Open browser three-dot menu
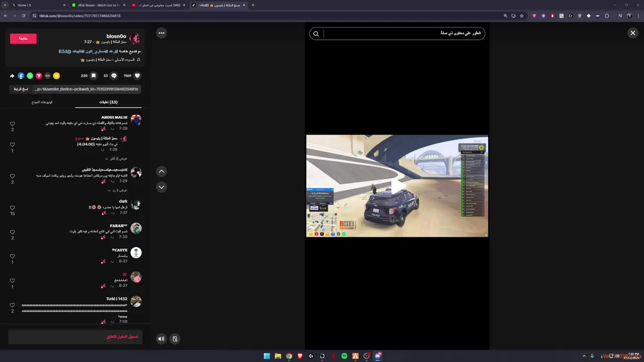The height and width of the screenshot is (362, 644). point(638,16)
